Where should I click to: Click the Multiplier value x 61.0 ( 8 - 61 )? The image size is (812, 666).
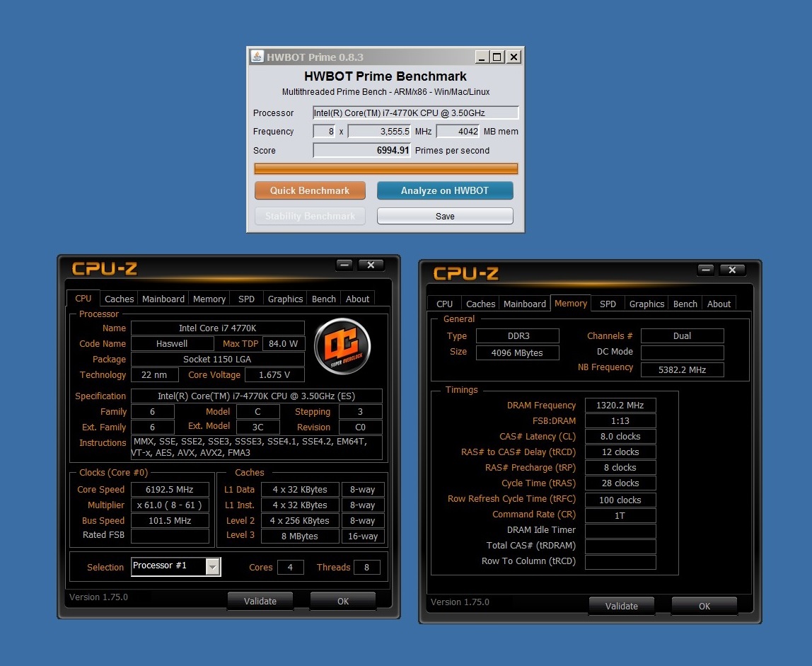tap(170, 505)
